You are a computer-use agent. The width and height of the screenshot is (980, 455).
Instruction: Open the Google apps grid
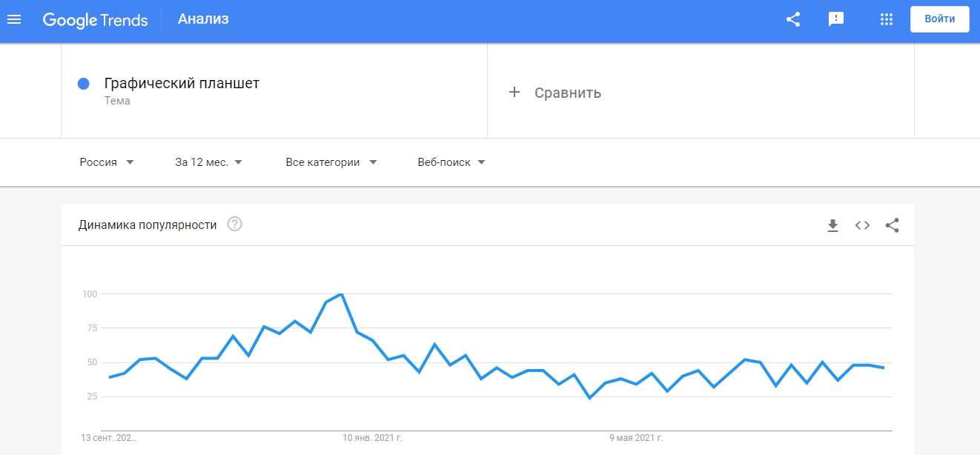pos(886,19)
